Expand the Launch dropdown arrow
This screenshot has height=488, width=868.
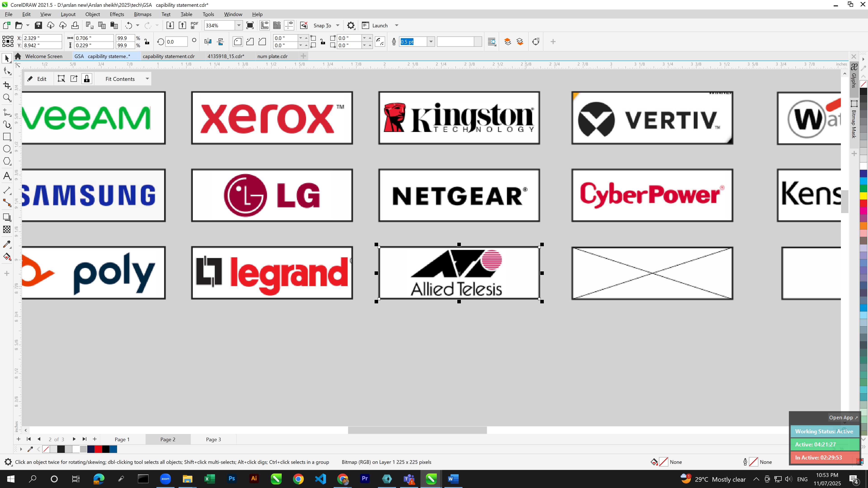click(x=397, y=26)
